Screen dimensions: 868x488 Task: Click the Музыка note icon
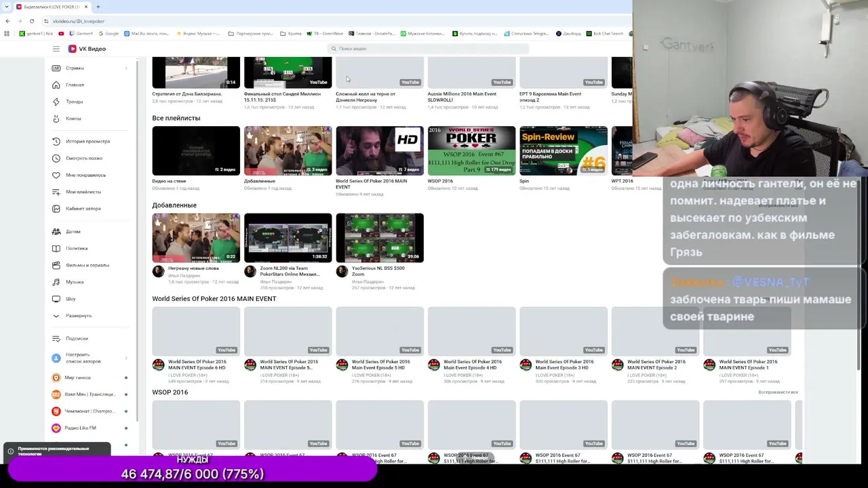56,282
